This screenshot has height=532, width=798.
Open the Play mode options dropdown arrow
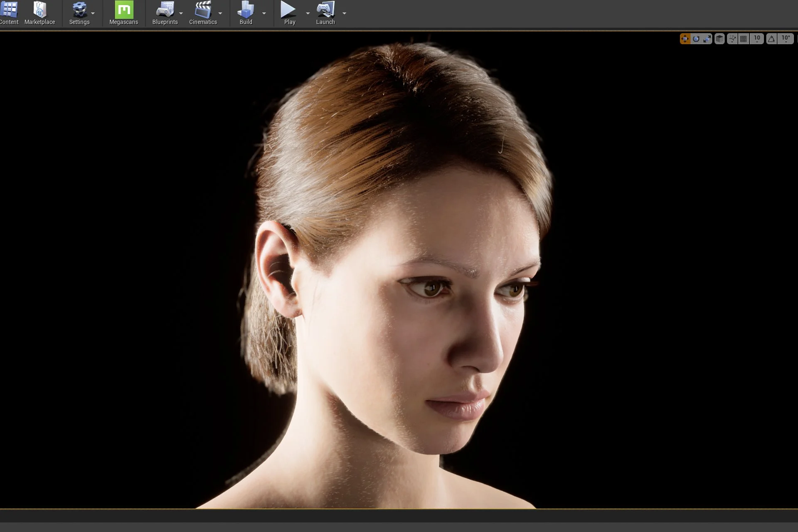click(308, 13)
